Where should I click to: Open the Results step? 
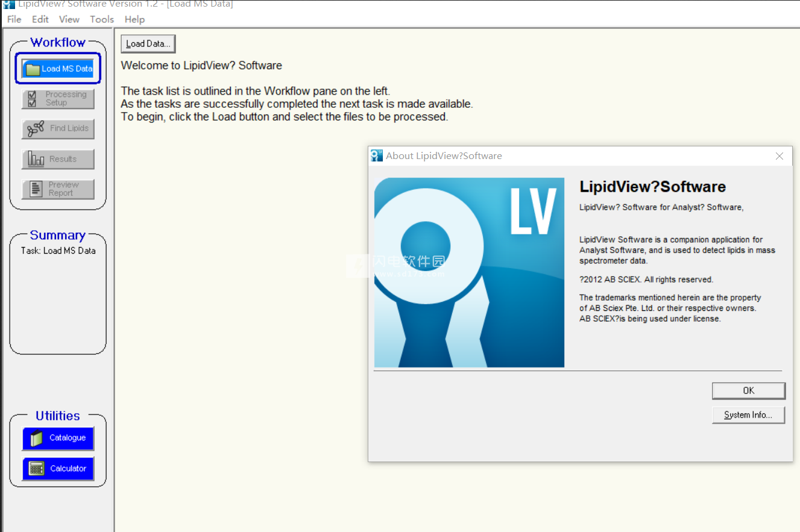click(58, 159)
